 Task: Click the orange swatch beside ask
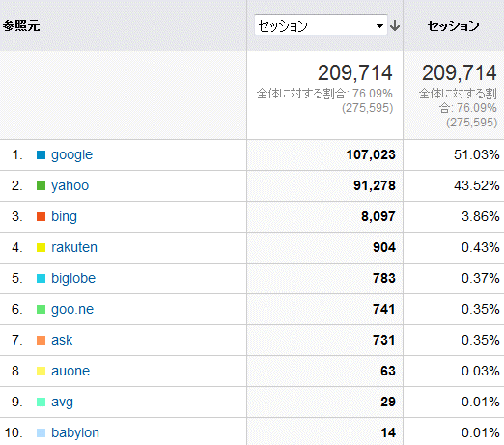click(x=41, y=341)
